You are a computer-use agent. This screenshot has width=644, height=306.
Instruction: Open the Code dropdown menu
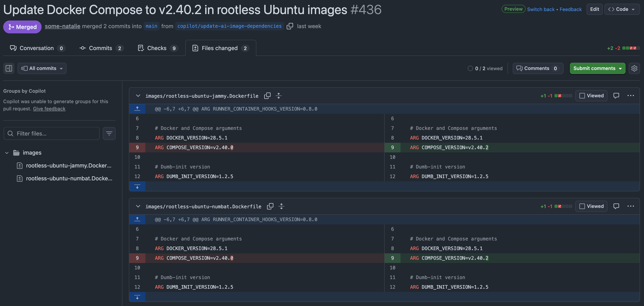(x=622, y=9)
